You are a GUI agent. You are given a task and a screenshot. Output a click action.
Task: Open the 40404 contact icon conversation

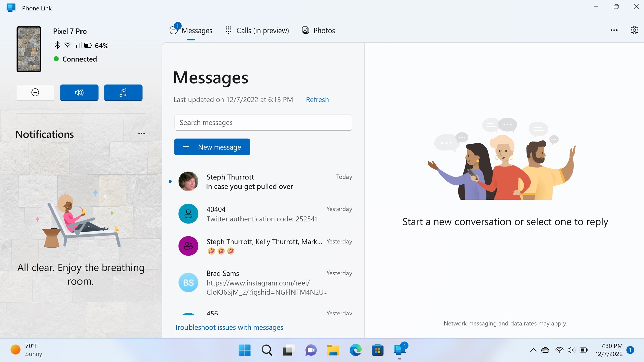point(188,214)
